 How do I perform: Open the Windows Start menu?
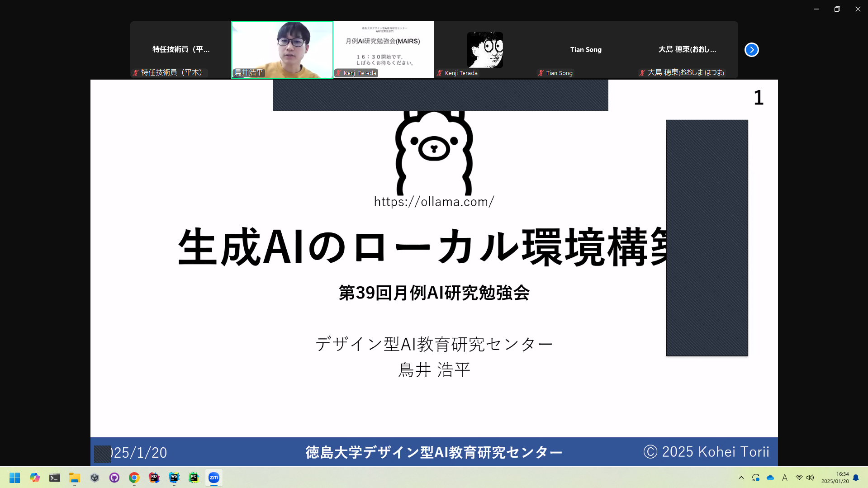coord(15,478)
